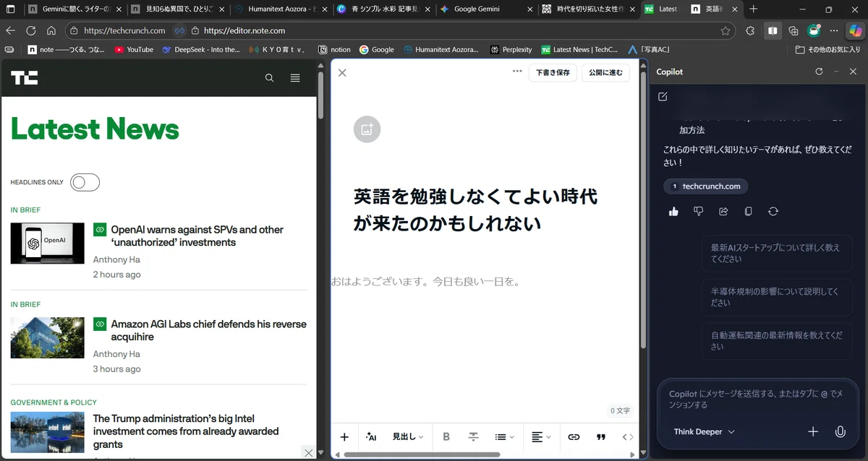The image size is (868, 461).
Task: Switch to the Humanitext Aozora tab
Action: pyautogui.click(x=281, y=9)
